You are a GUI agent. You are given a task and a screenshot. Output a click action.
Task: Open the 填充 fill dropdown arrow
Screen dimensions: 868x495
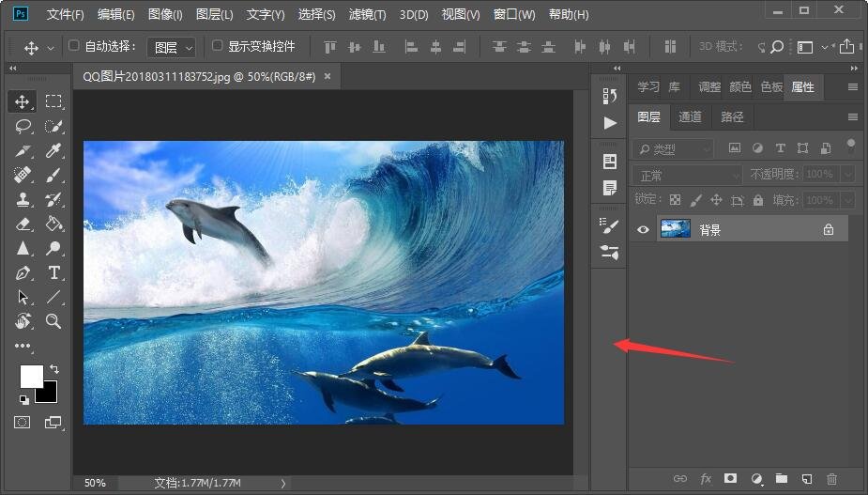coord(848,200)
